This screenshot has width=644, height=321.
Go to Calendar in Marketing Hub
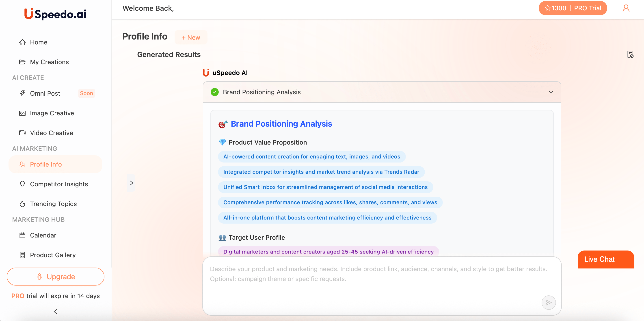click(x=43, y=235)
